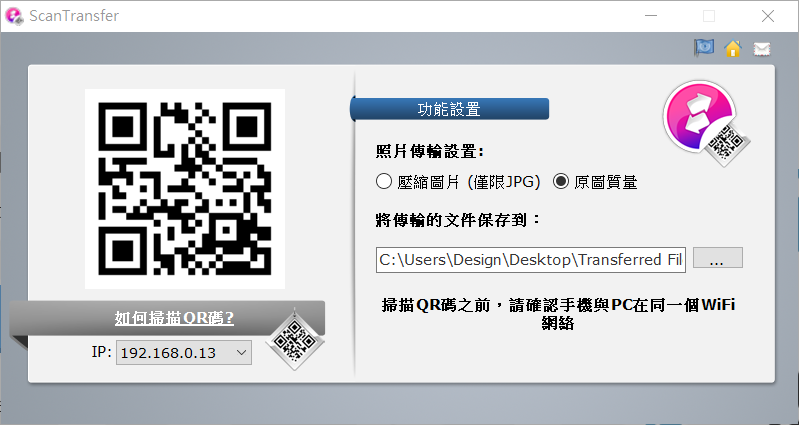
Task: Click the ScanTransfer title bar app icon
Action: coord(14,16)
